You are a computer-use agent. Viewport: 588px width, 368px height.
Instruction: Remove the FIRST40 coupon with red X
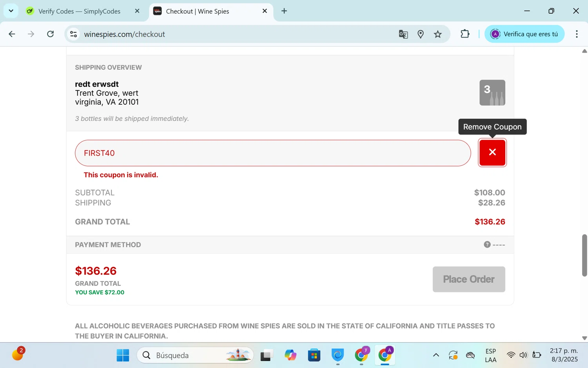492,153
